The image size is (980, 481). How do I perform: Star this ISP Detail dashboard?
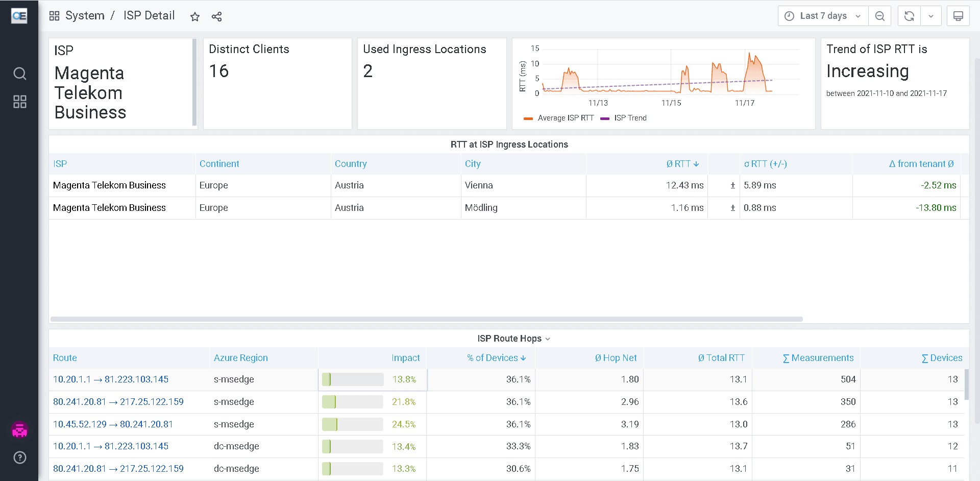[x=194, y=16]
